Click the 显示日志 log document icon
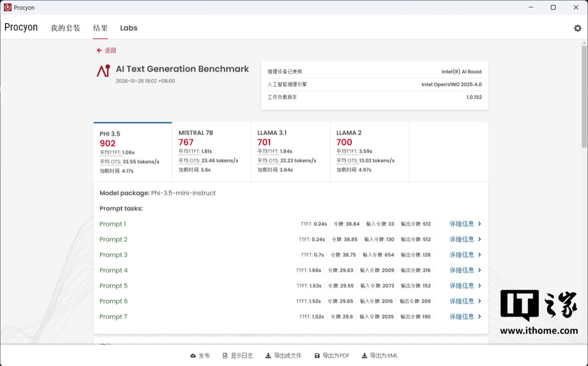 (x=225, y=356)
